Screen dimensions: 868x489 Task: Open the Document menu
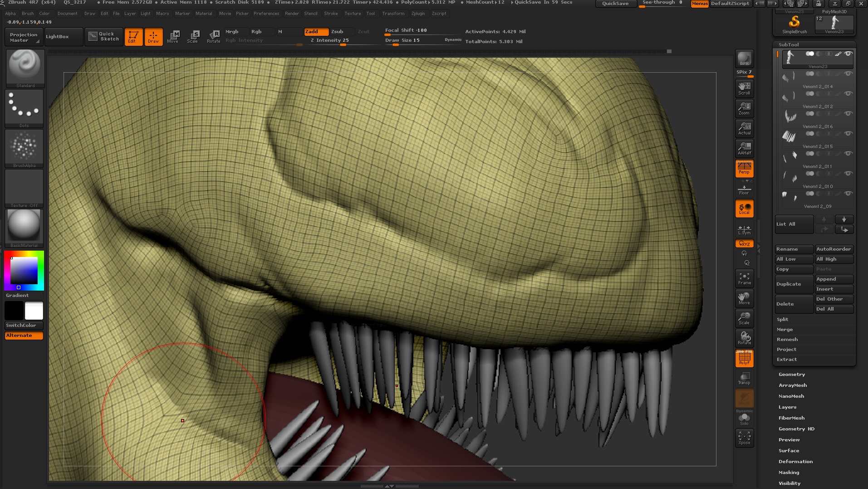67,14
